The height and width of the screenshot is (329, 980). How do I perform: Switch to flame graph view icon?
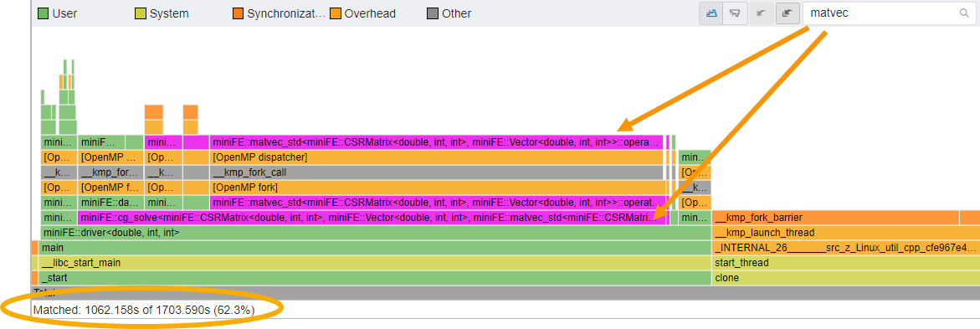coord(711,13)
